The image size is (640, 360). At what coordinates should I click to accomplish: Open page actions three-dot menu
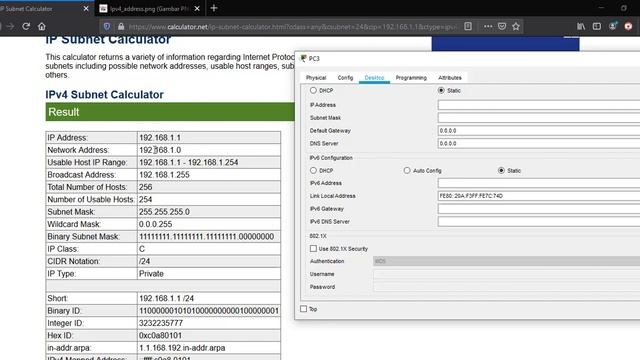click(488, 27)
